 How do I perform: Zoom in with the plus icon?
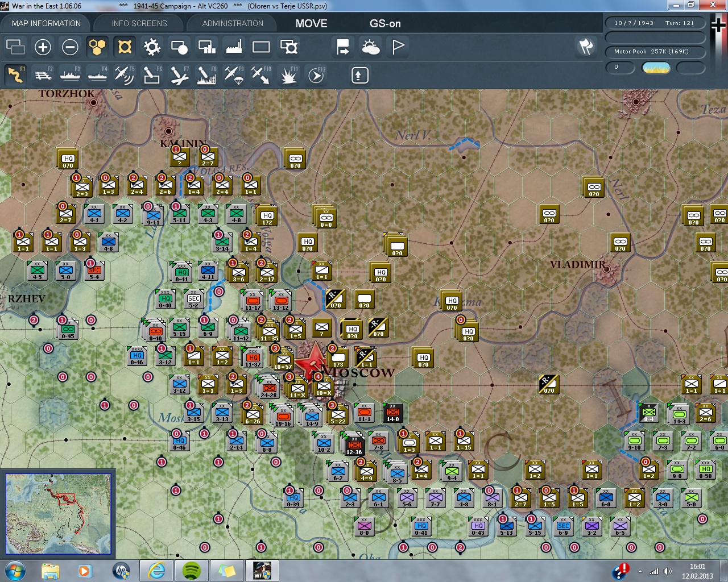(x=43, y=47)
